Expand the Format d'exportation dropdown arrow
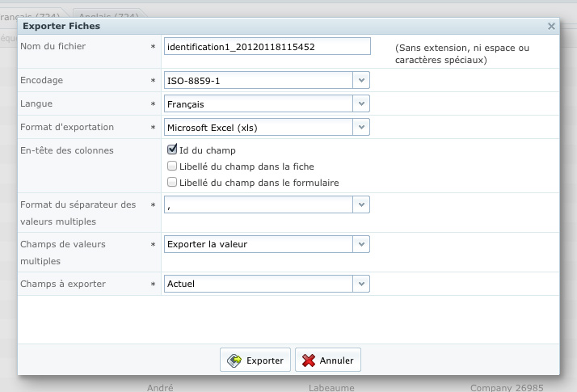This screenshot has height=392, width=577. (x=361, y=128)
